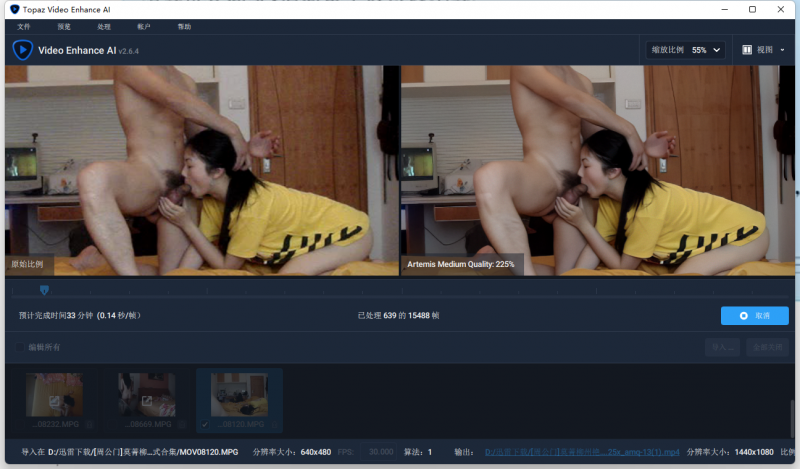Screen dimensions: 800x469
Task: Open the 处理 menu
Action: click(105, 26)
